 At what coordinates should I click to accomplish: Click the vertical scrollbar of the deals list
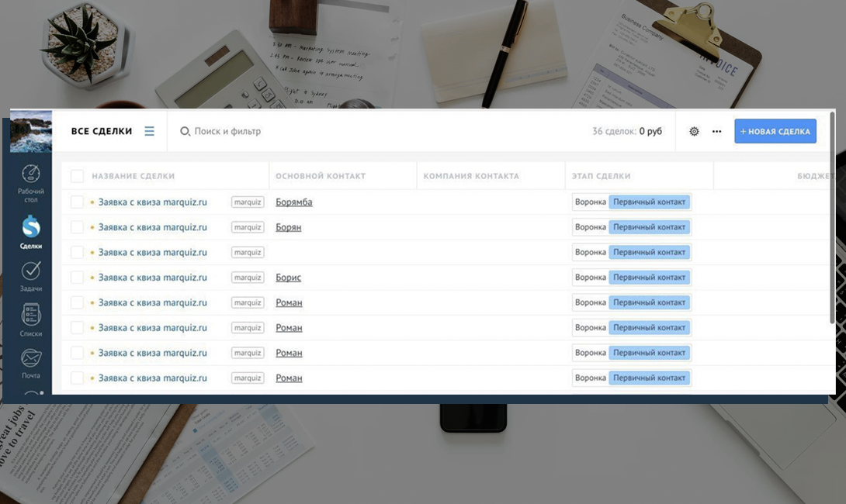pos(832,219)
